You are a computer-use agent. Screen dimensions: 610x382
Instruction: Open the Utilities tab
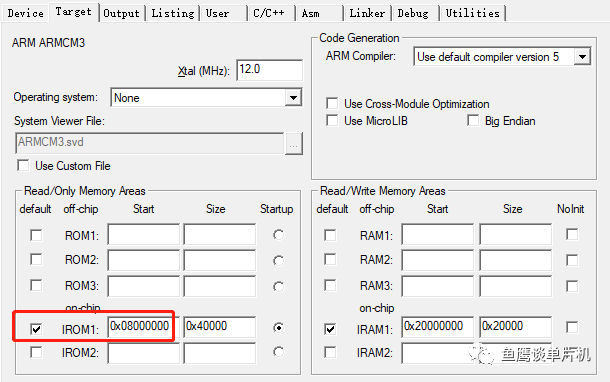coord(472,13)
